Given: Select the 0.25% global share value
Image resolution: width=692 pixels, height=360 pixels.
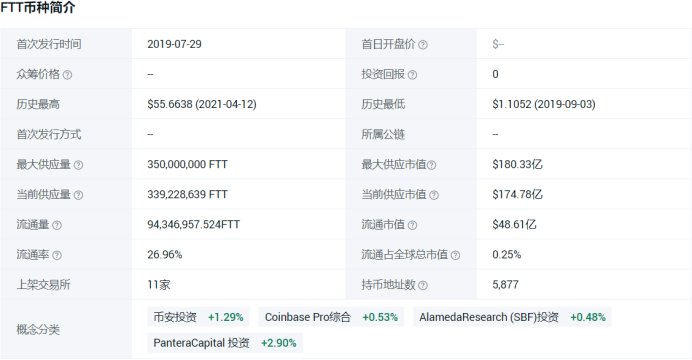Looking at the screenshot, I should pyautogui.click(x=507, y=255).
